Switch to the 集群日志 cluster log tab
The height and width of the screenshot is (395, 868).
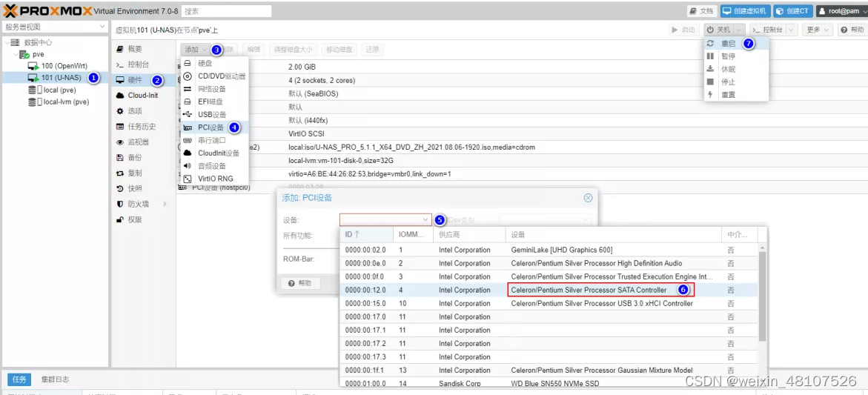pos(56,379)
